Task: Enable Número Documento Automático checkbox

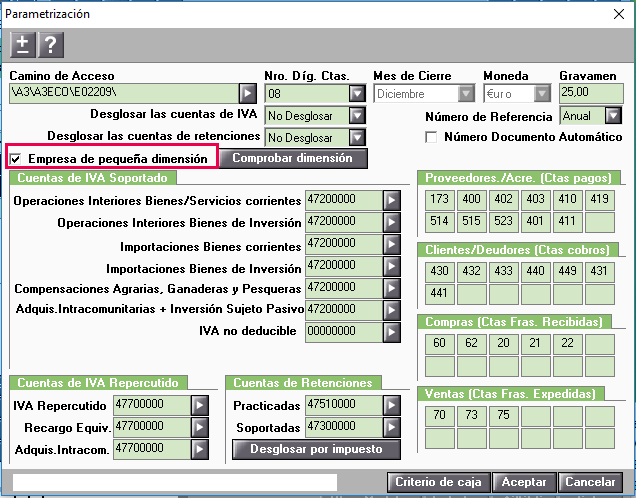Action: pos(431,137)
